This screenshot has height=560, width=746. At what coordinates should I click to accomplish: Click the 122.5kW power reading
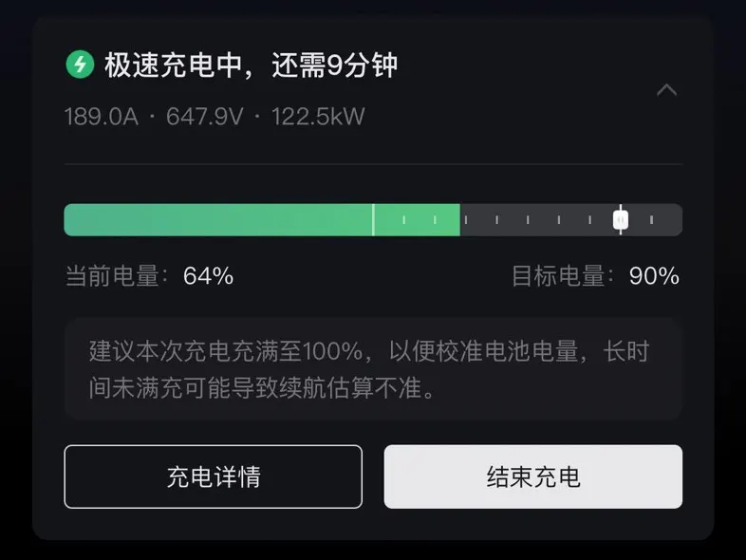(x=318, y=117)
